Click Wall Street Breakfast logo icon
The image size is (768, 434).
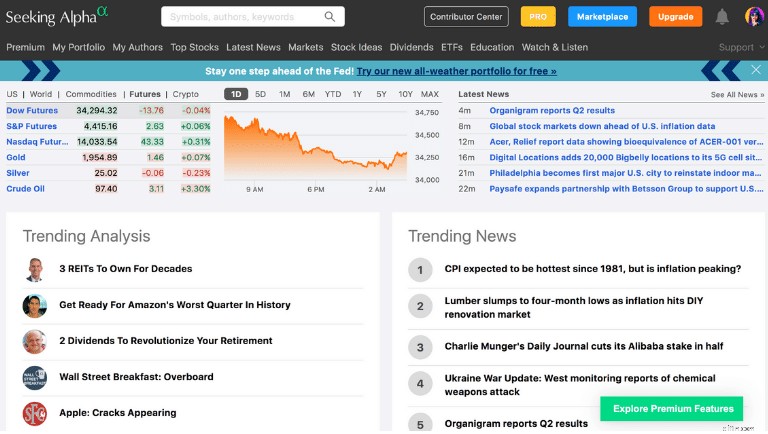(35, 378)
